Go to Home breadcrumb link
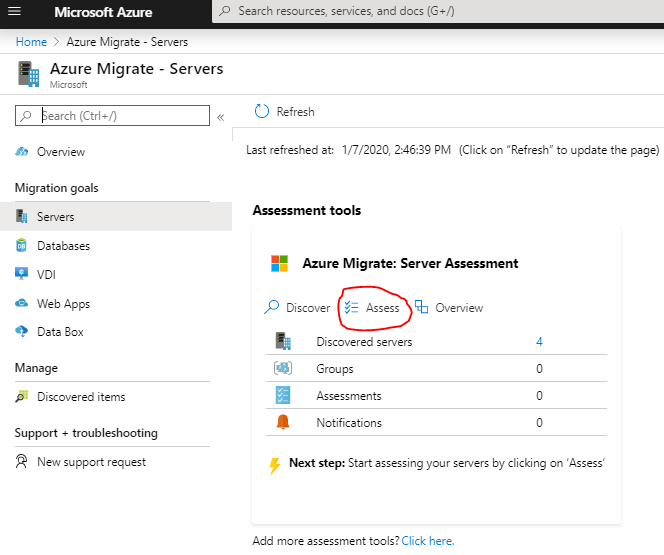This screenshot has height=555, width=664. click(31, 42)
